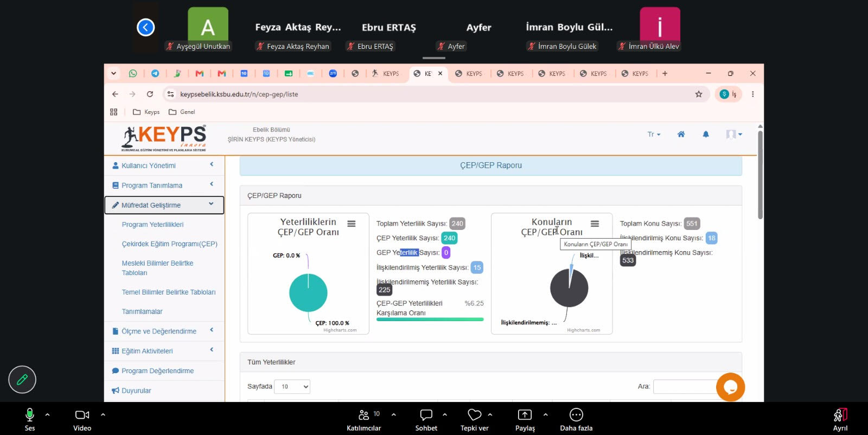Expand Program Tanımlama sidebar menu
Image resolution: width=868 pixels, height=435 pixels.
(164, 185)
